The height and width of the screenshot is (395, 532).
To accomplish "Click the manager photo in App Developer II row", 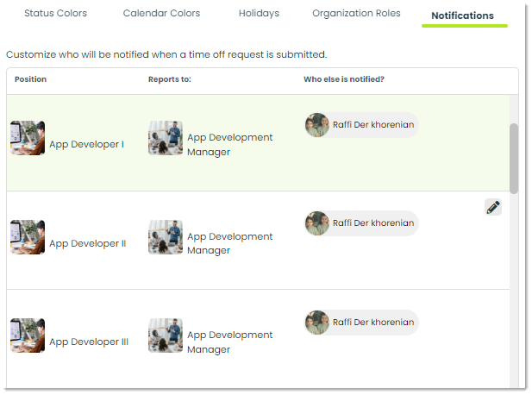I will pos(166,237).
